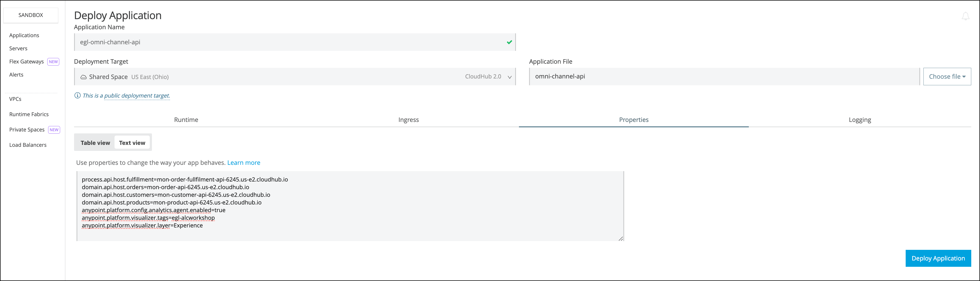Open the Logging tab
This screenshot has height=281, width=980.
click(x=859, y=119)
